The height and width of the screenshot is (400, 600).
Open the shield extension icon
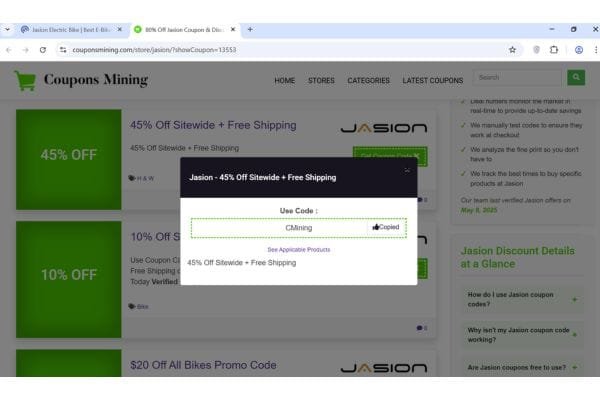click(536, 50)
